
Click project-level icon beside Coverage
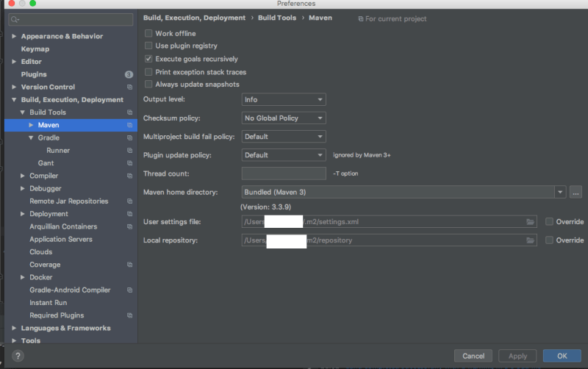[x=130, y=265]
